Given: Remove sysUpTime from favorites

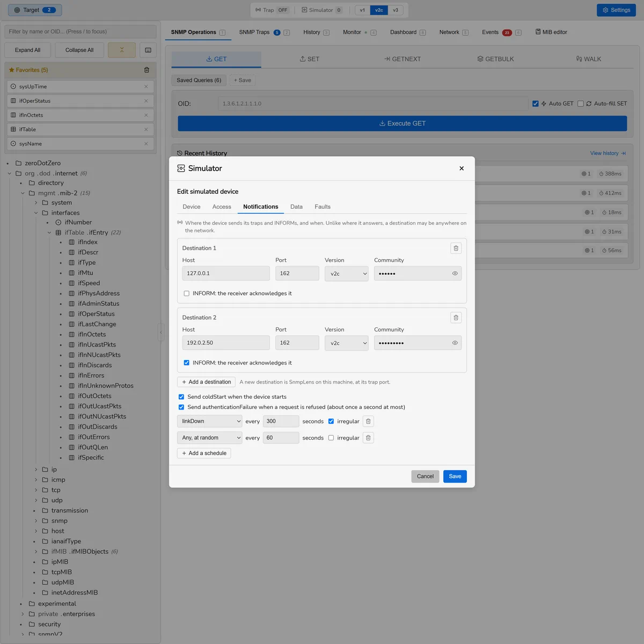Looking at the screenshot, I should [146, 86].
